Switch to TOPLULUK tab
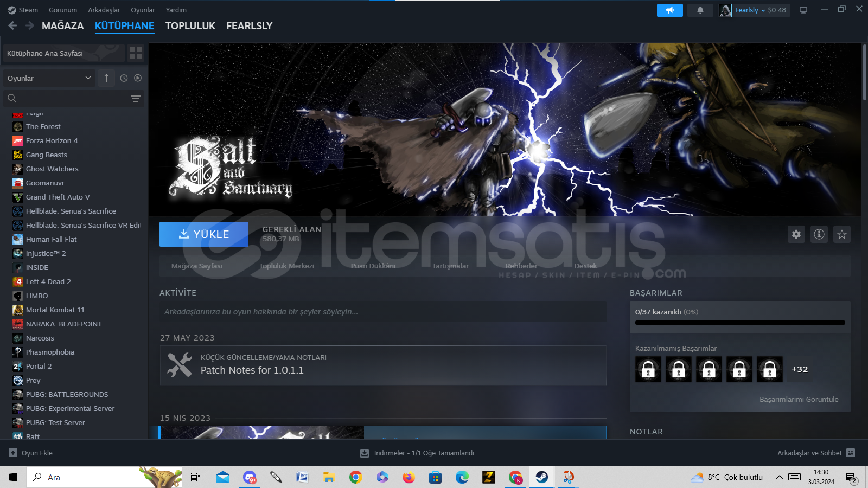This screenshot has width=868, height=488. pyautogui.click(x=190, y=25)
